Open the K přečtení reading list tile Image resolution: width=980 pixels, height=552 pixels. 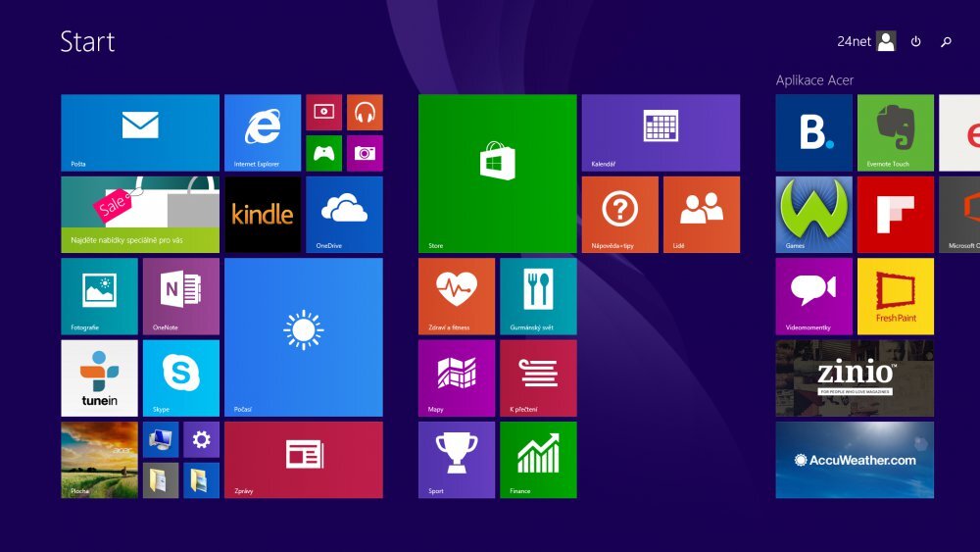538,378
